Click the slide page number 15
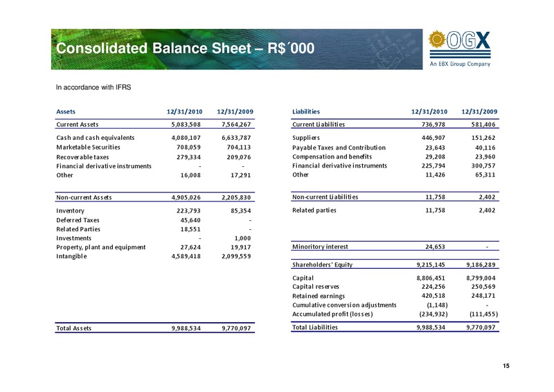Screen dimensions: 554x392 point(506,366)
